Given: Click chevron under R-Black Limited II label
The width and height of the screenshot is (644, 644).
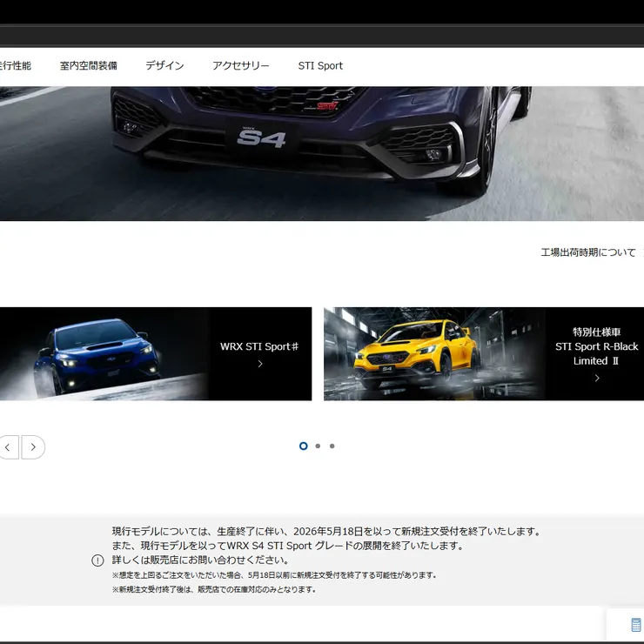Looking at the screenshot, I should pos(597,379).
